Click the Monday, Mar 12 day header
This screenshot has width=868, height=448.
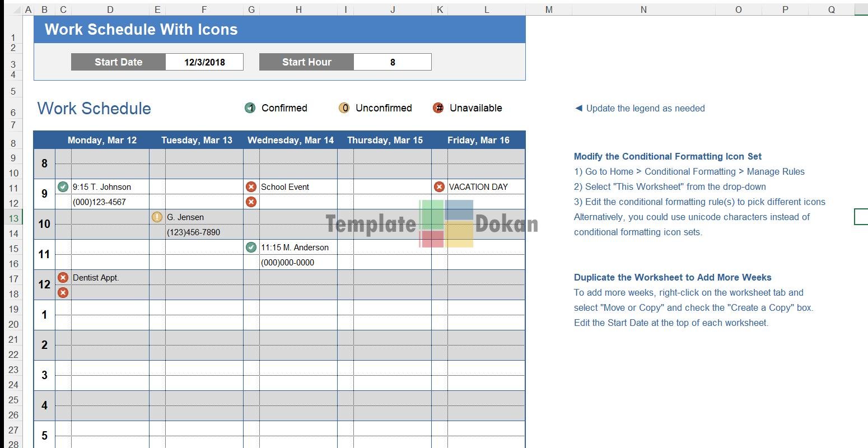click(102, 140)
